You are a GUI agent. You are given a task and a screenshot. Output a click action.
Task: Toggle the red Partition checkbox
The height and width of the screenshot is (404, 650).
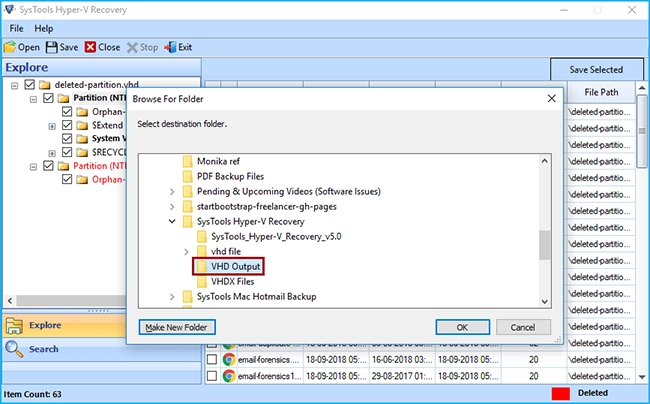(48, 166)
